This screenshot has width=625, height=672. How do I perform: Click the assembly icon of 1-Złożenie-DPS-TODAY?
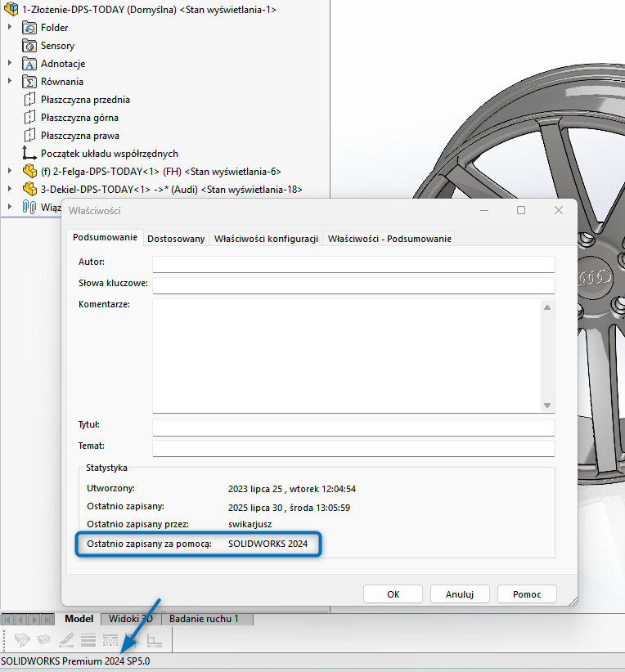pos(11,10)
